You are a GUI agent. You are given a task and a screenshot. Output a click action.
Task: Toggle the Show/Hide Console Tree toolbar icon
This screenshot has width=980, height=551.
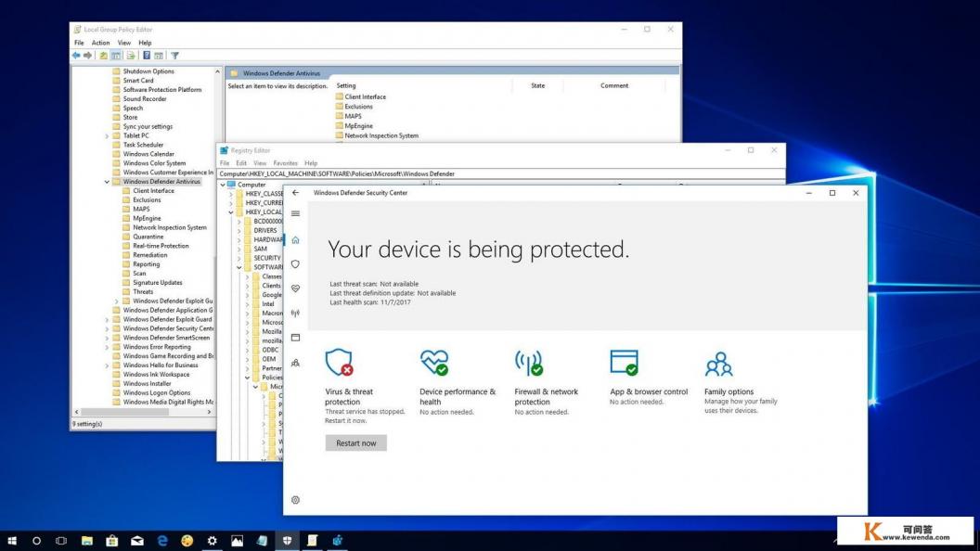coord(116,56)
